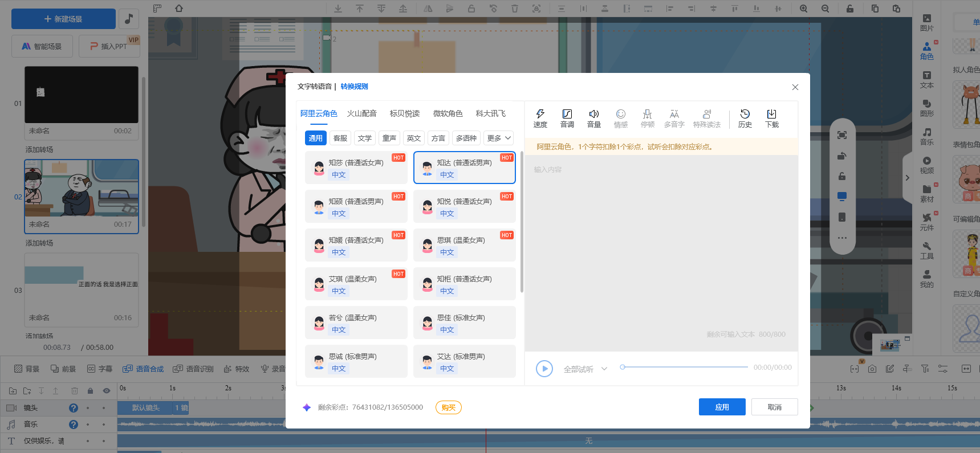Click the 取消 cancel button
Screen dimensions: 980x453
click(x=774, y=407)
